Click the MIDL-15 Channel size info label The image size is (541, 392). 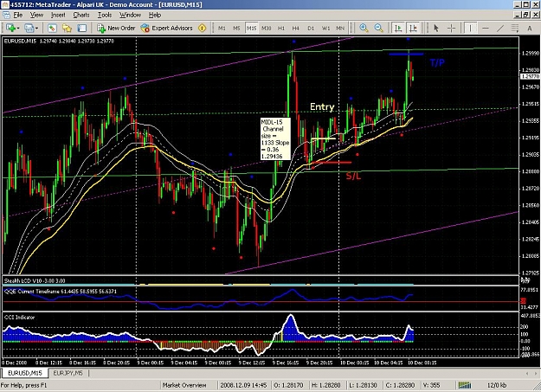(275, 138)
